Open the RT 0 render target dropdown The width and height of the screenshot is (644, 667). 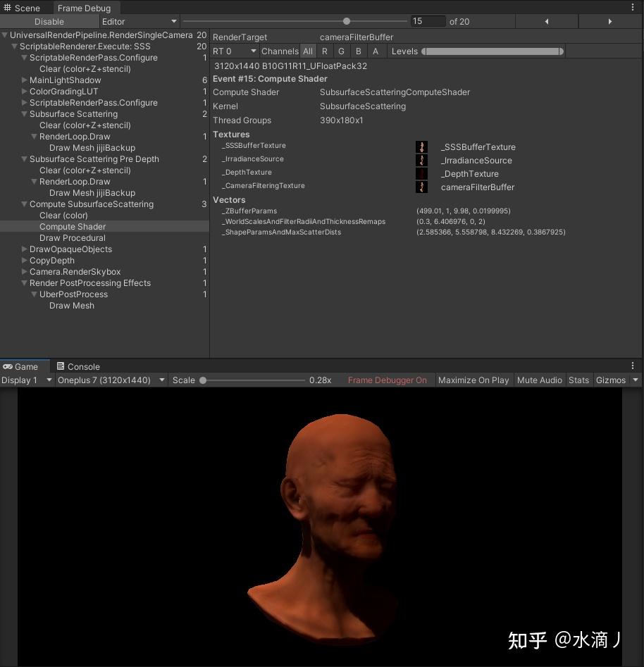[x=235, y=51]
